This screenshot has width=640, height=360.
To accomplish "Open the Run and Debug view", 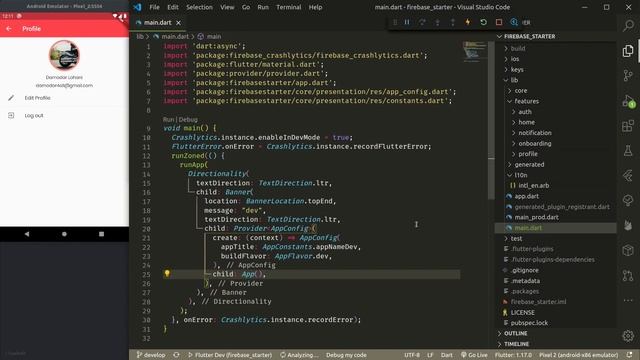I will pos(628,101).
